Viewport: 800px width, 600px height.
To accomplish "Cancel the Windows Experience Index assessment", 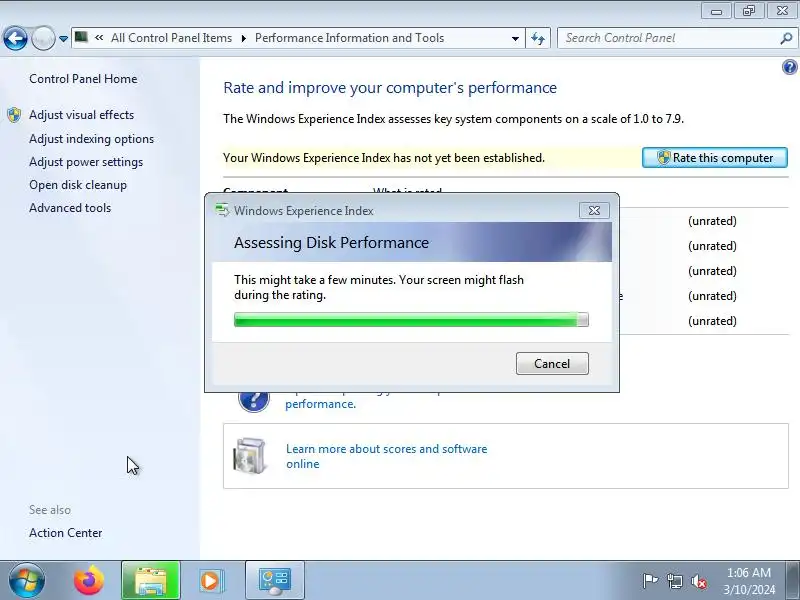I will tap(552, 363).
